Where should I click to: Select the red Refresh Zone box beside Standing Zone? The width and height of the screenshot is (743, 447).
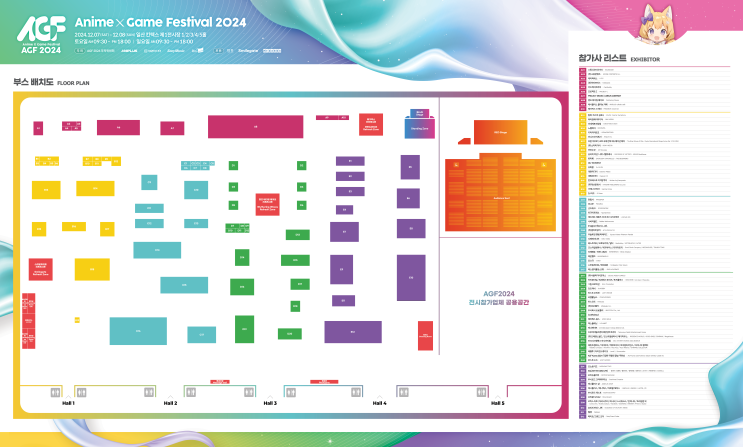click(x=371, y=125)
